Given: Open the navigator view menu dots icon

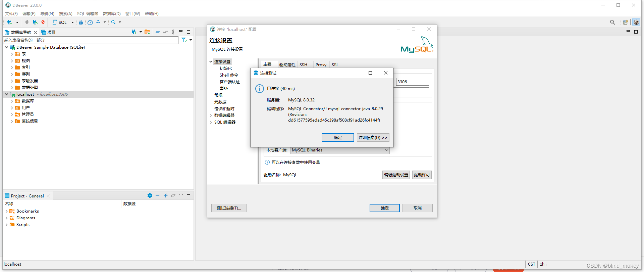Looking at the screenshot, I should [173, 32].
